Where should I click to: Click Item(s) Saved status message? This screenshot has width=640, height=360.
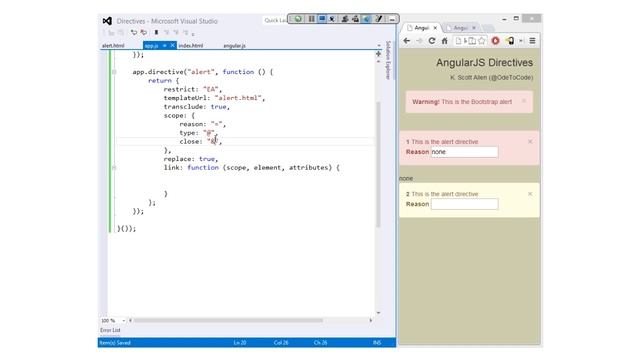[x=115, y=343]
